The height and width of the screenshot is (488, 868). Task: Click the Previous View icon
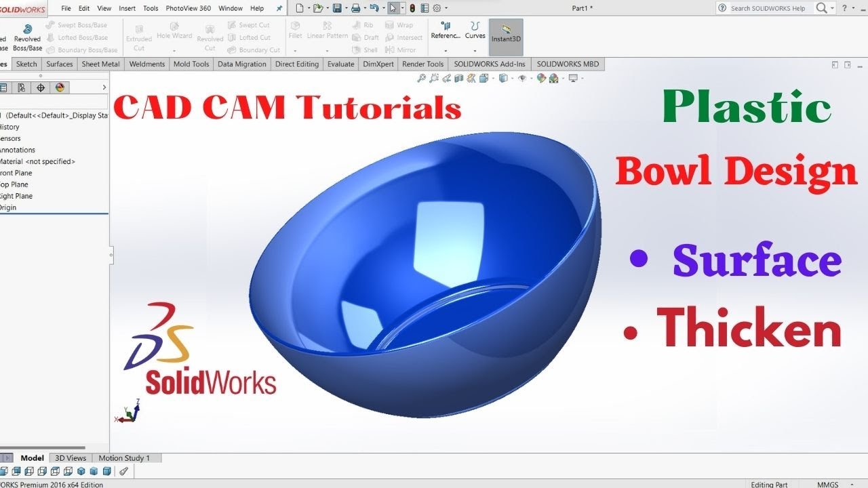pyautogui.click(x=447, y=78)
